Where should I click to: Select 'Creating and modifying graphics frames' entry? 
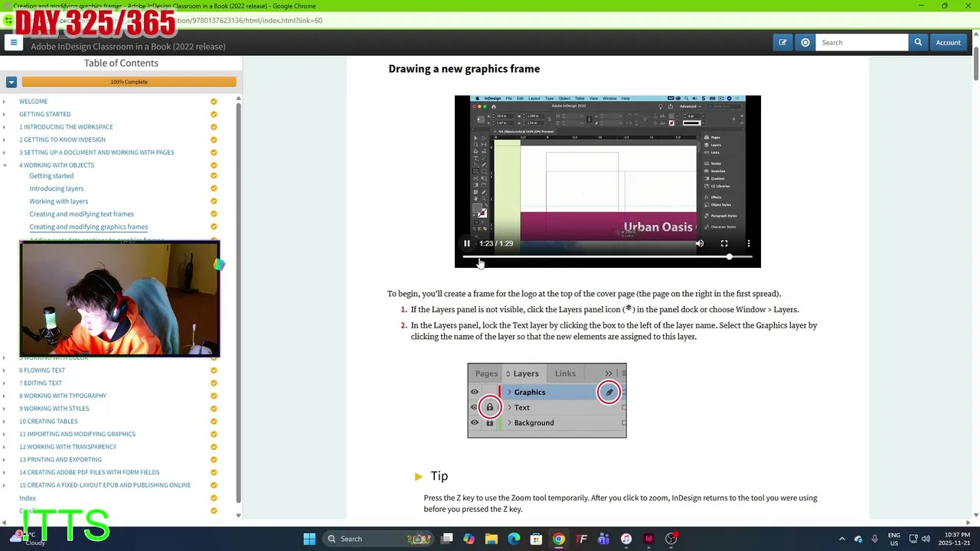coord(89,227)
